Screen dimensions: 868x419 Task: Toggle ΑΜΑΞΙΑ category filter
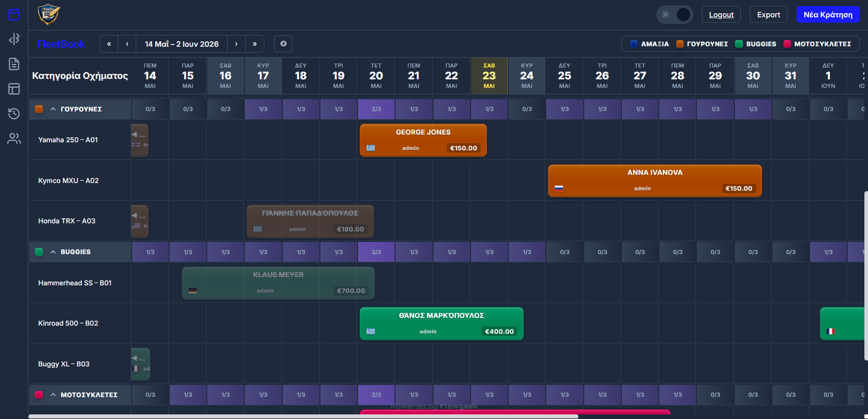(x=649, y=44)
